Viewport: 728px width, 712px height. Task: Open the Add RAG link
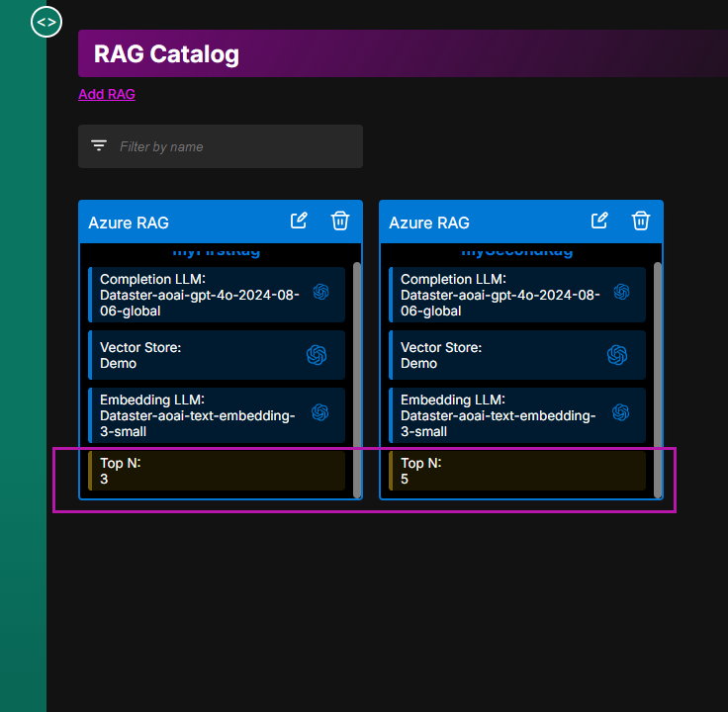click(107, 94)
